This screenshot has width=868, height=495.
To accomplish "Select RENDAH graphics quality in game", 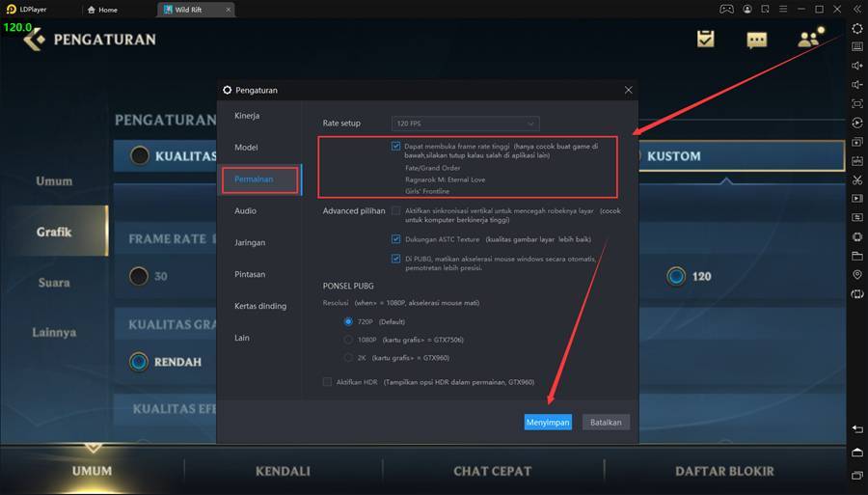I will [x=138, y=362].
